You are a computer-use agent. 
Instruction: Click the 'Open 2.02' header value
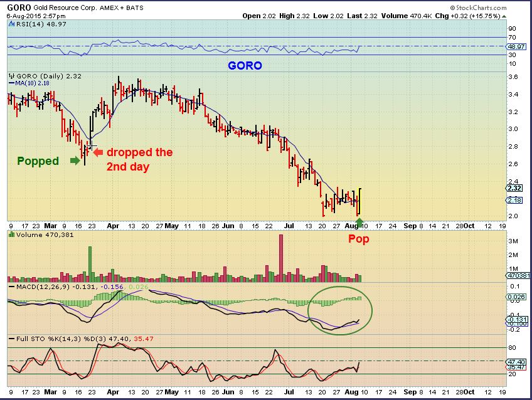[259, 16]
